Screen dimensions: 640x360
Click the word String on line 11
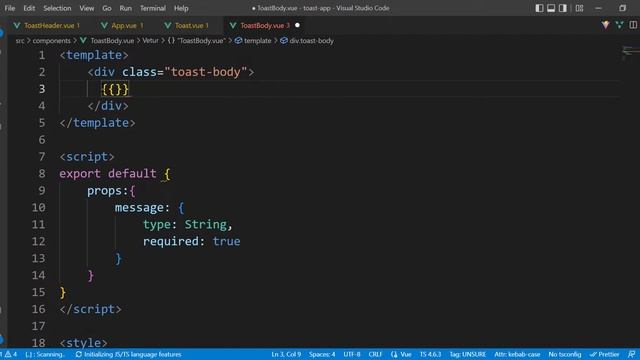pos(206,224)
